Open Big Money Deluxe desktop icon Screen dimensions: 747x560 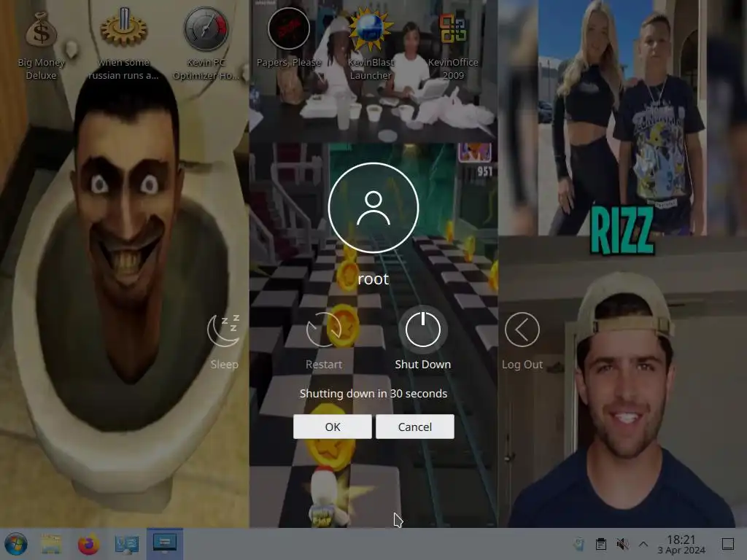pyautogui.click(x=41, y=45)
